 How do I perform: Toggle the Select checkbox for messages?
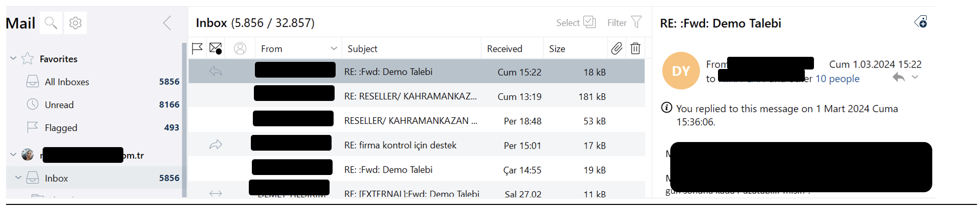click(x=589, y=22)
